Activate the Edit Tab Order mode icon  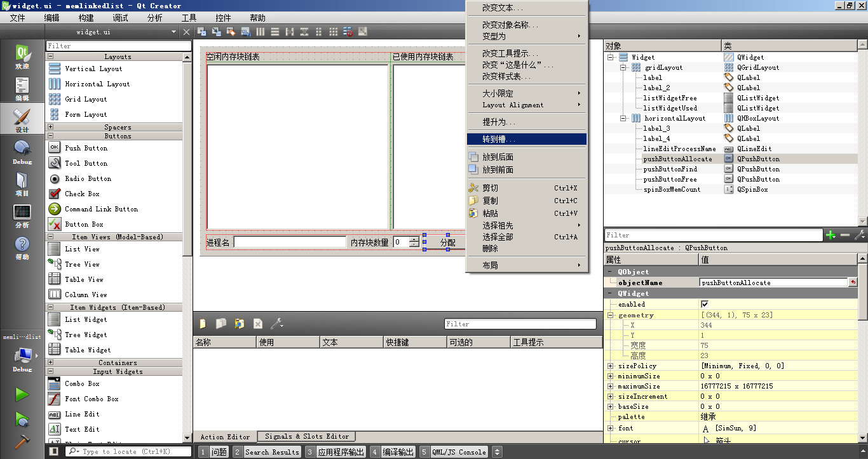245,32
